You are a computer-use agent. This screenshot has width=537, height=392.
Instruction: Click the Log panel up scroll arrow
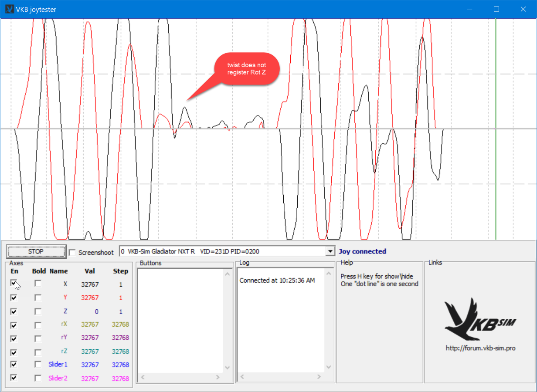pos(329,274)
